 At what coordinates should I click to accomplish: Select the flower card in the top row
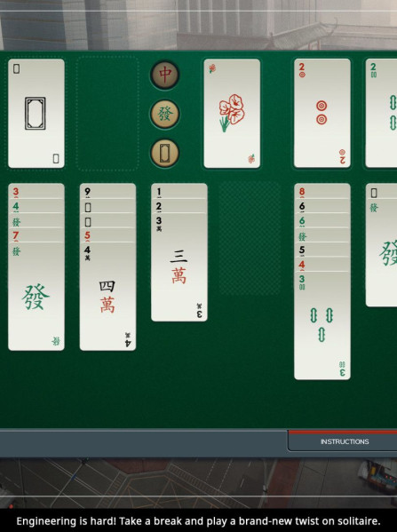[x=232, y=114]
